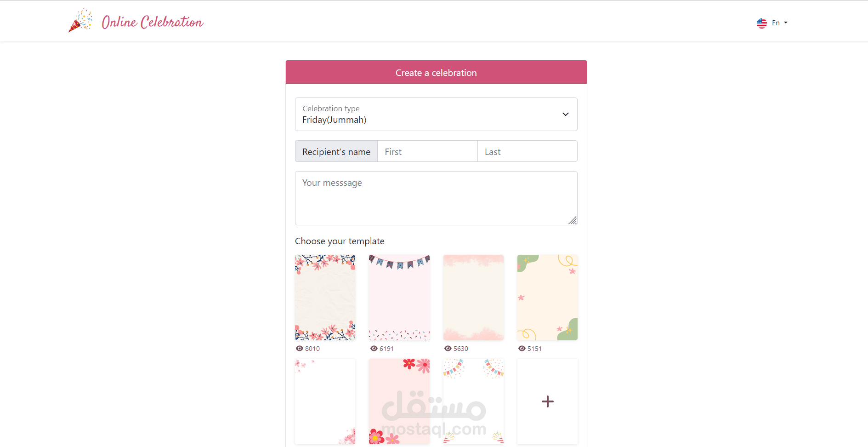Select the red flowers pink template
This screenshot has height=447, width=868.
399,401
